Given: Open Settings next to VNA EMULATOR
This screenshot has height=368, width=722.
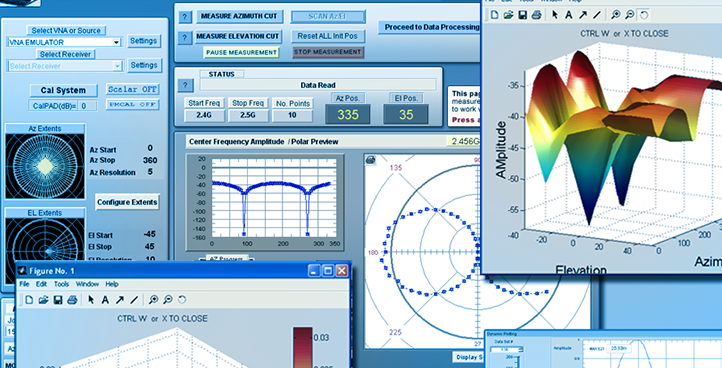Looking at the screenshot, I should click(x=144, y=41).
